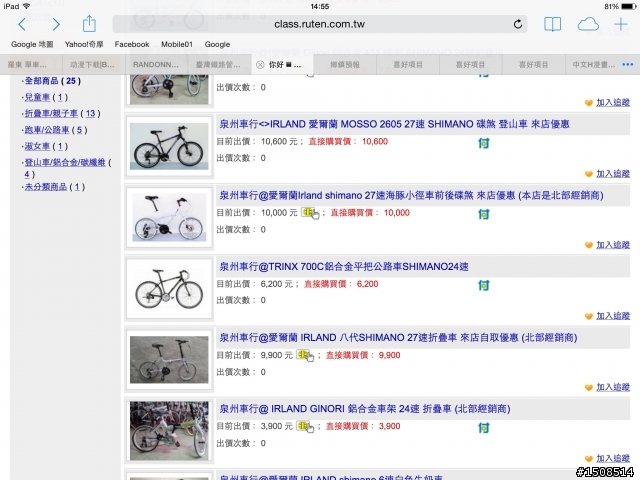
Task: Tap the address bar class.ruten.com.tw
Action: tap(320, 24)
